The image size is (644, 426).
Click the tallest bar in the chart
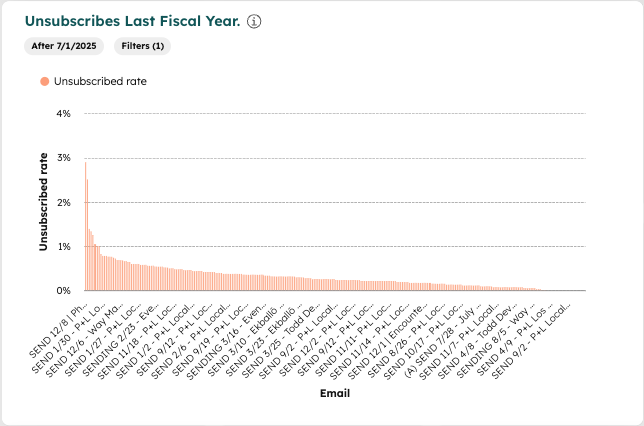pos(85,226)
